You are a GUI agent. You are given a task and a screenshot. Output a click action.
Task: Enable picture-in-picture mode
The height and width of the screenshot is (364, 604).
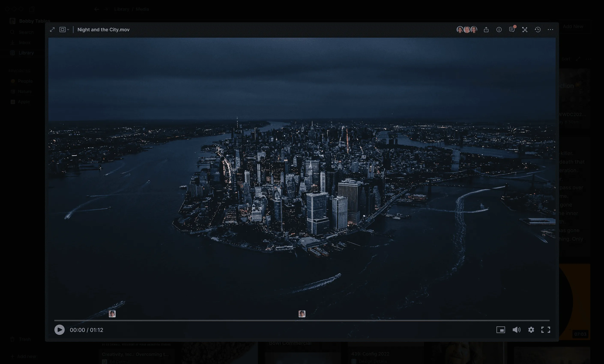coord(501,330)
